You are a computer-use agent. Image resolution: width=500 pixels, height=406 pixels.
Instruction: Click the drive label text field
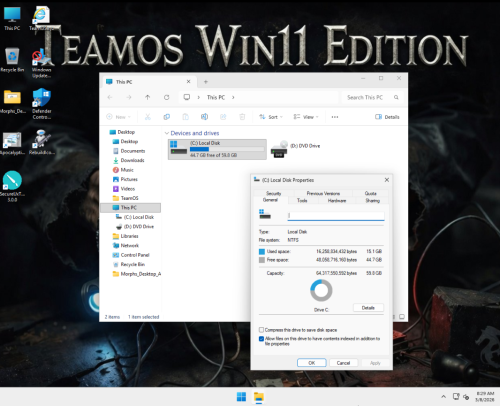pos(336,216)
